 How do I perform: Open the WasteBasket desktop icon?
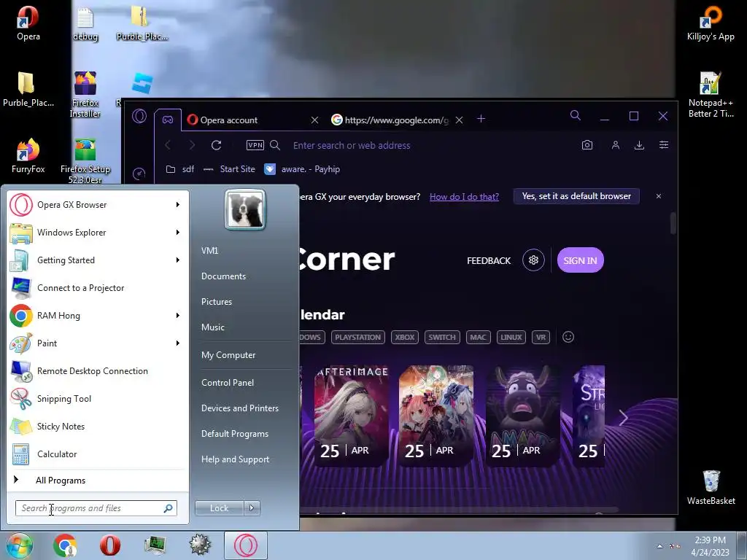pyautogui.click(x=711, y=488)
